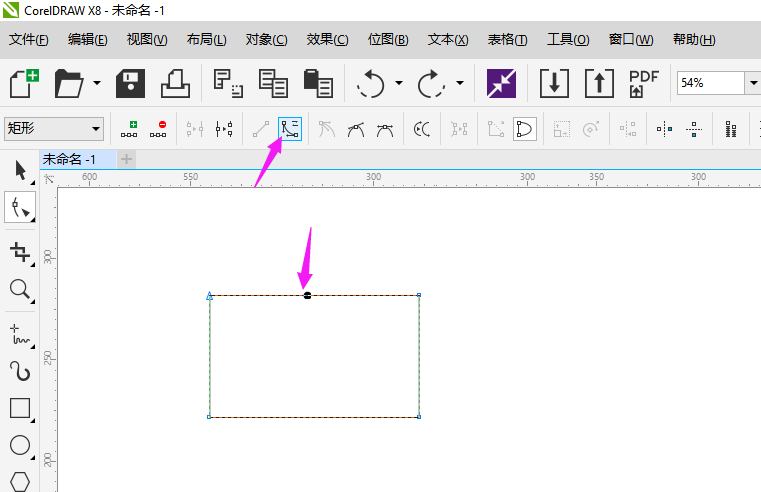Publish to PDF using the PDF icon
This screenshot has width=761, height=492.
click(644, 83)
